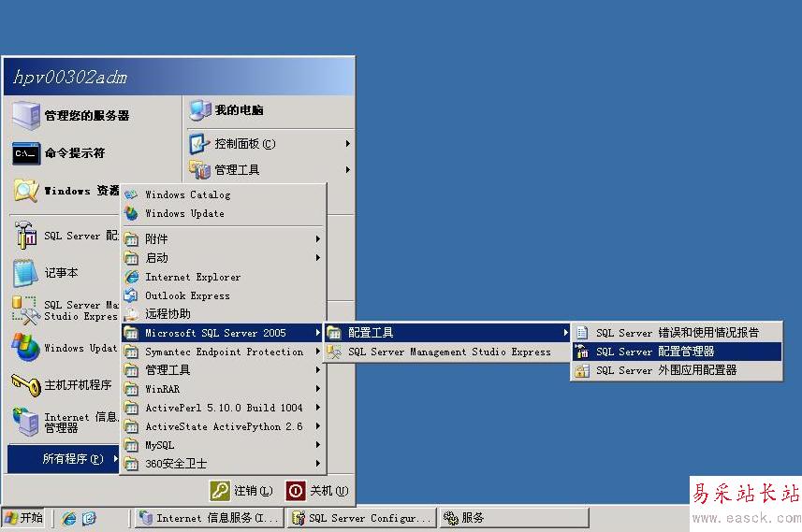Click the Management Studio Express submenu icon
Image resolution: width=802 pixels, height=532 pixels.
click(334, 352)
